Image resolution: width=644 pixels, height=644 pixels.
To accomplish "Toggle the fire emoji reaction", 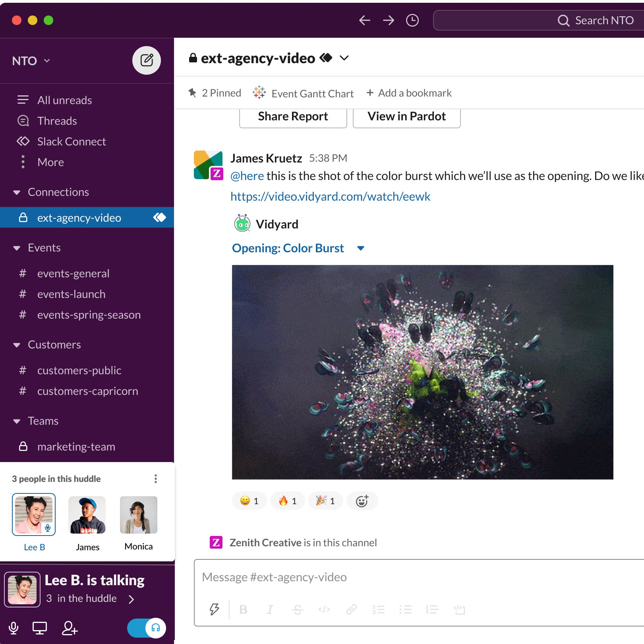I will click(x=288, y=501).
